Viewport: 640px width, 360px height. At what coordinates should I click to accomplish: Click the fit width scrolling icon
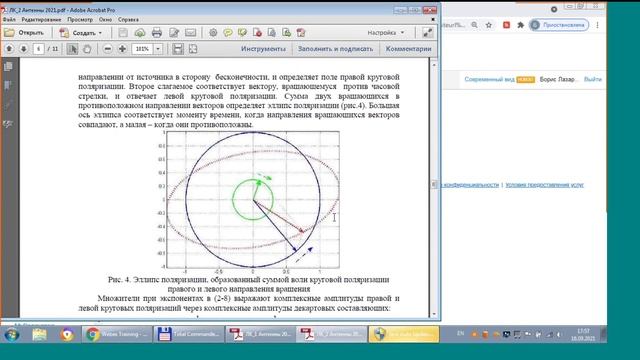(178, 49)
